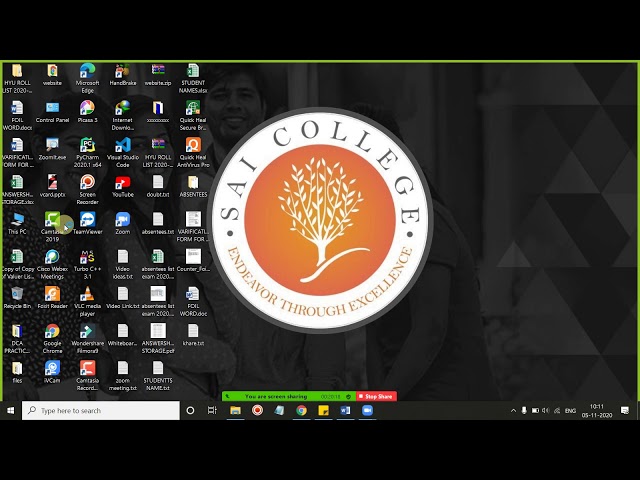Open YouTube desktop shortcut

coord(122,186)
